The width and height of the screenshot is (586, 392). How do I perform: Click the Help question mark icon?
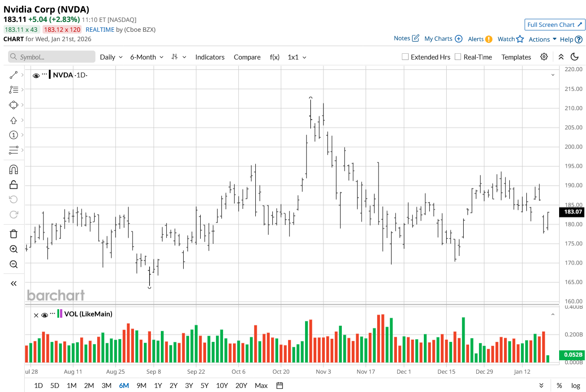(579, 39)
